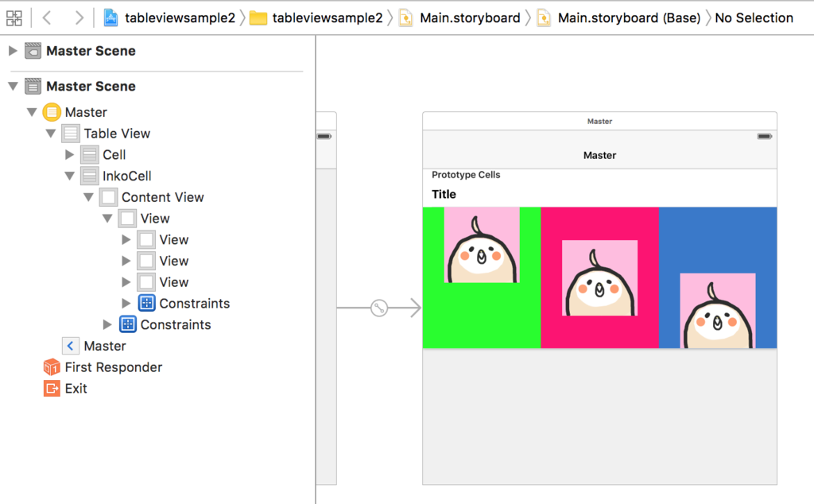Click Main.storyboard (Base) file icon
814x504 pixels.
pyautogui.click(x=544, y=18)
